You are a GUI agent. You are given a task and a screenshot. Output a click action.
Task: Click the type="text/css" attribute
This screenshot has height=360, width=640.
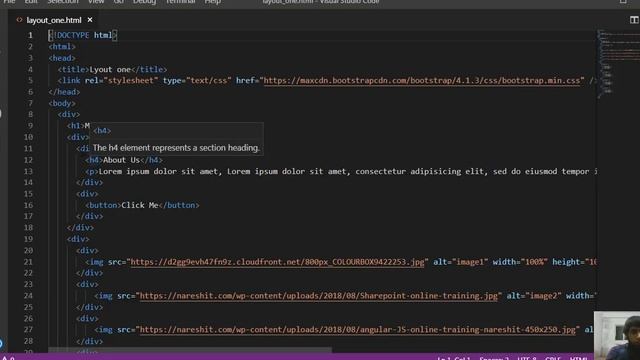tap(197, 80)
